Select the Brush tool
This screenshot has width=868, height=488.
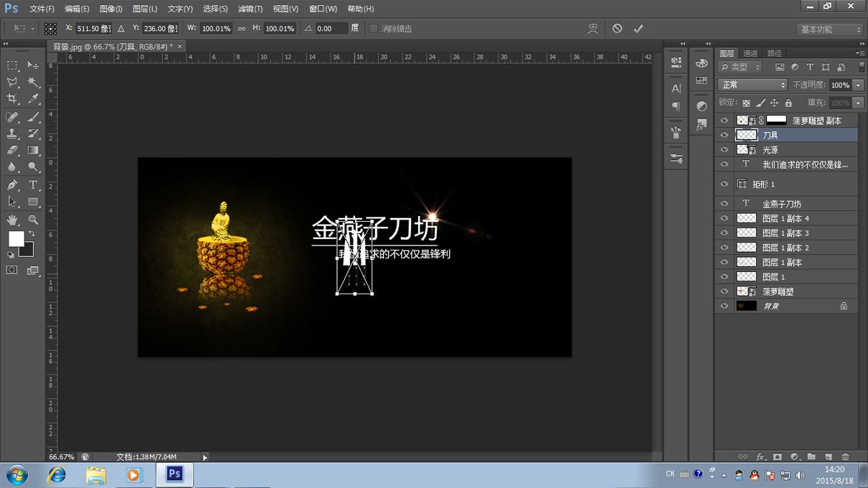pyautogui.click(x=34, y=117)
